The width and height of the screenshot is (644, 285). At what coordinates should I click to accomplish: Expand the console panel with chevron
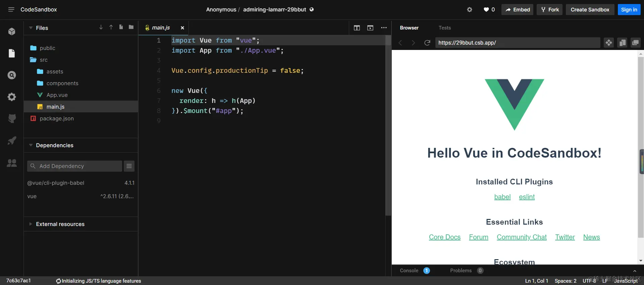pos(635,271)
